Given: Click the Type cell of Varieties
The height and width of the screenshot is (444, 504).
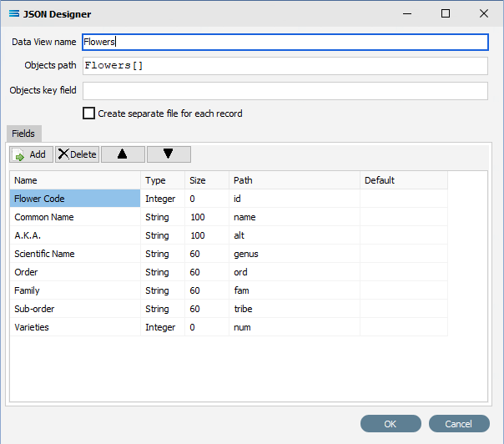Looking at the screenshot, I should coord(163,327).
